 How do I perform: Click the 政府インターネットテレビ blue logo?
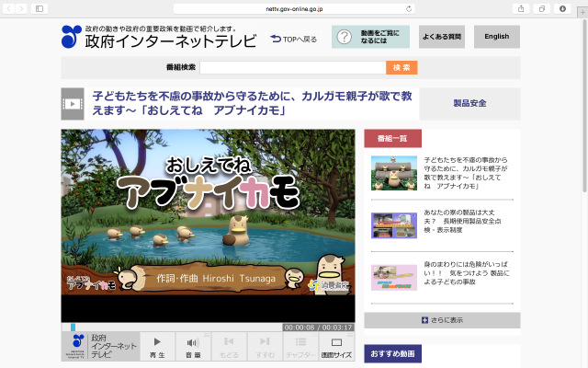point(72,37)
